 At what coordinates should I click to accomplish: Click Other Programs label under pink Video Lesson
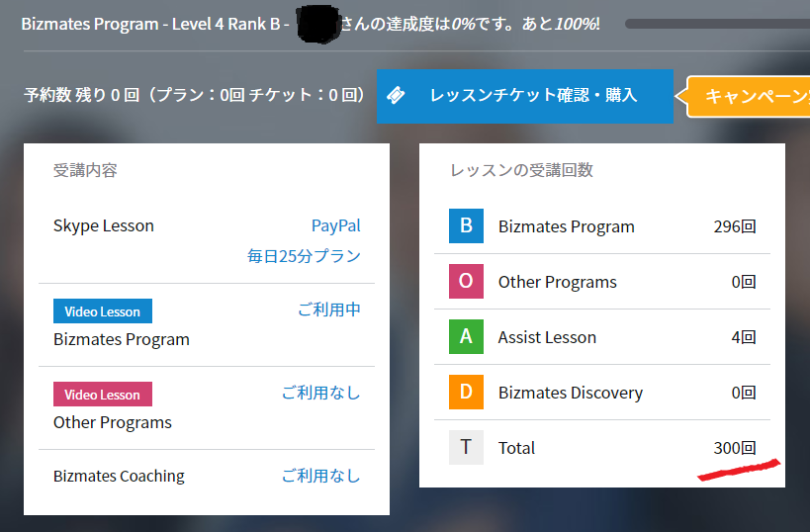pyautogui.click(x=113, y=422)
